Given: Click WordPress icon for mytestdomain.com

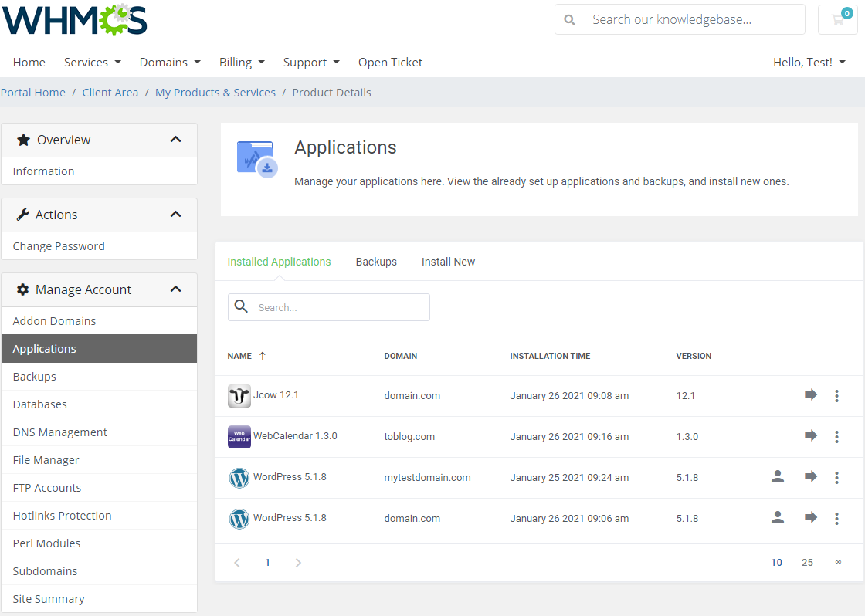Looking at the screenshot, I should click(x=239, y=478).
